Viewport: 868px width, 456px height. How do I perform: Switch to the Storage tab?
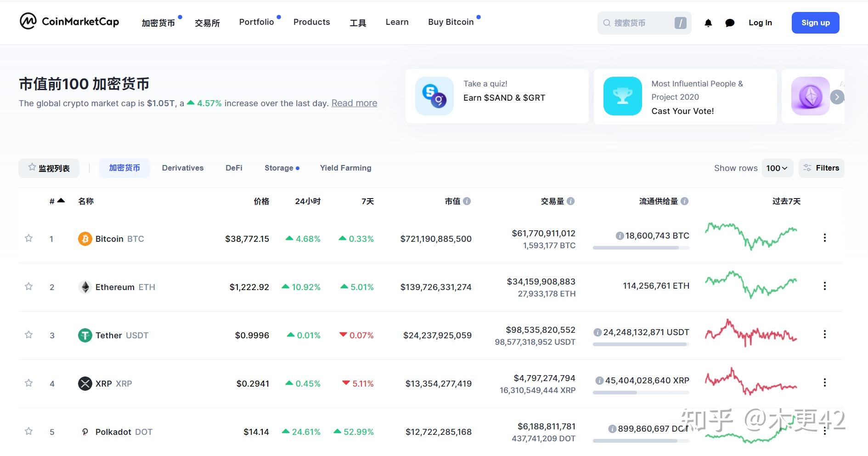[279, 168]
